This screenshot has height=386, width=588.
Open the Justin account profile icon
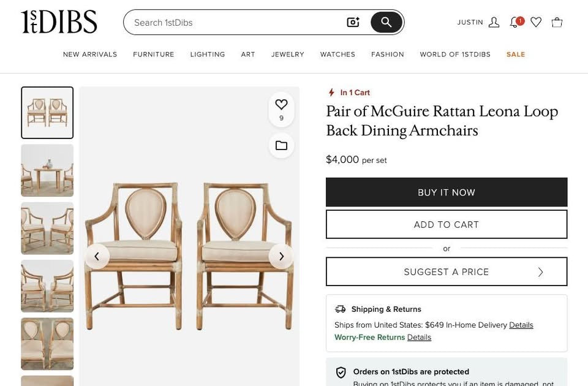coord(494,22)
